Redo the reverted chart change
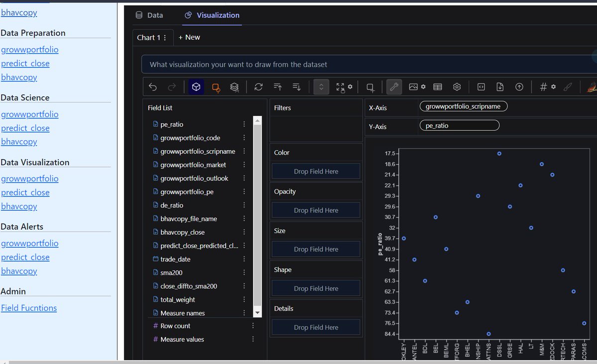Viewport: 597px width, 364px height. pyautogui.click(x=172, y=87)
